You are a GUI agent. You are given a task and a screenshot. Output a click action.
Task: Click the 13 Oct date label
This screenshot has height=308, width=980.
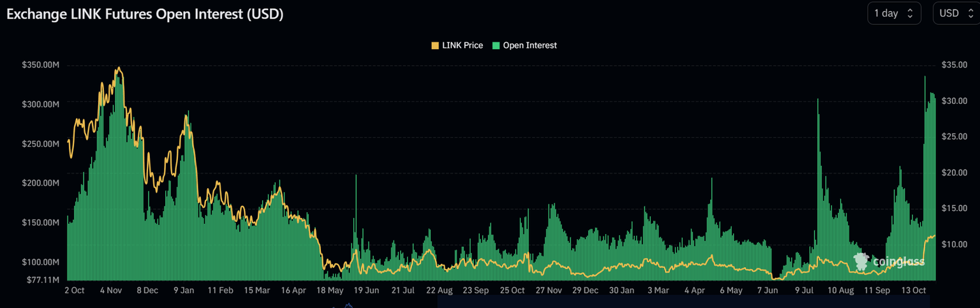pos(914,290)
